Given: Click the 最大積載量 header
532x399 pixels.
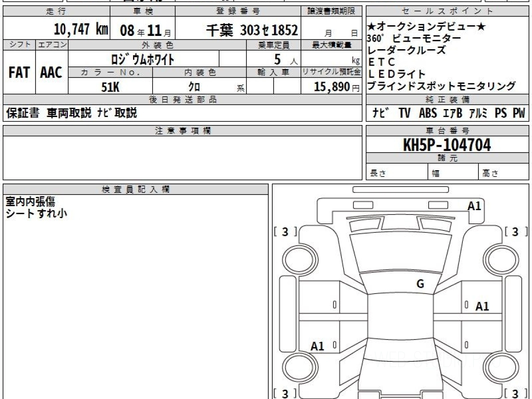Looking at the screenshot, I should tap(332, 45).
